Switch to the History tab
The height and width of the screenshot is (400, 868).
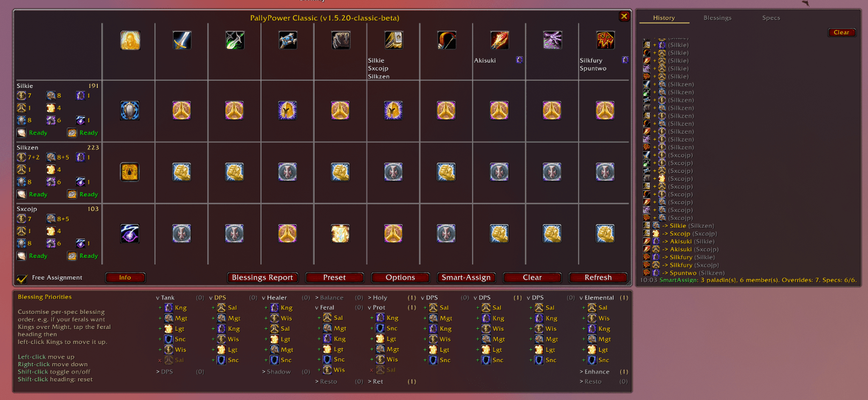coord(664,18)
